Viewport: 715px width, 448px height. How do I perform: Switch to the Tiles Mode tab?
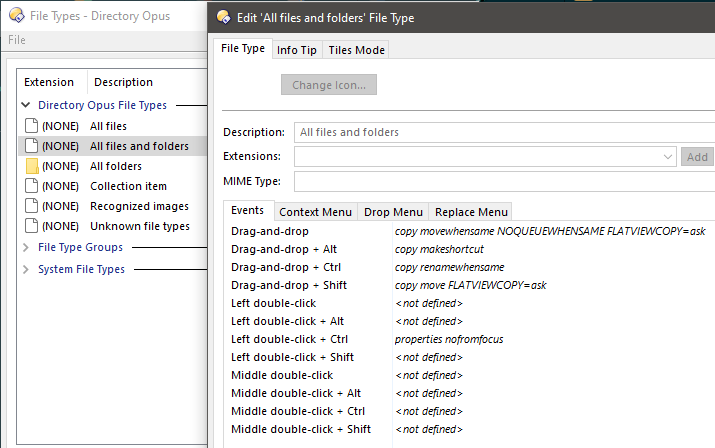click(357, 50)
